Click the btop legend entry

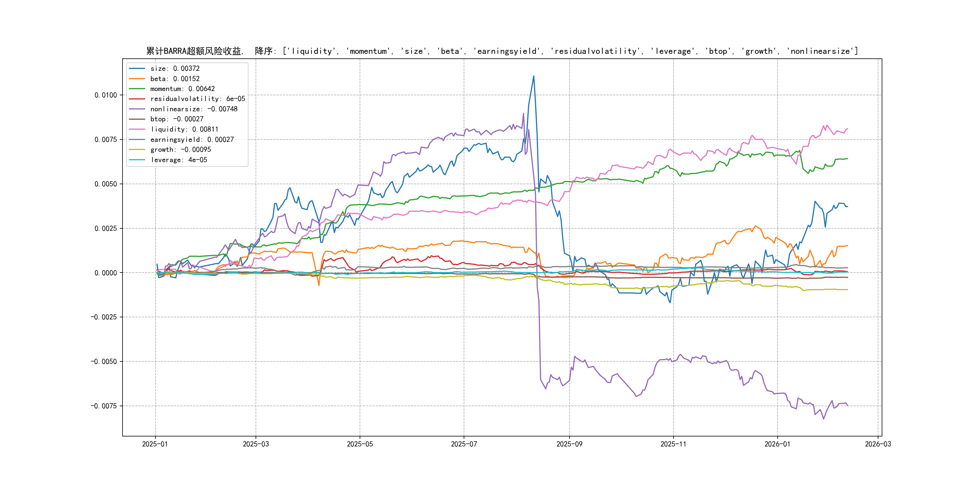click(177, 119)
